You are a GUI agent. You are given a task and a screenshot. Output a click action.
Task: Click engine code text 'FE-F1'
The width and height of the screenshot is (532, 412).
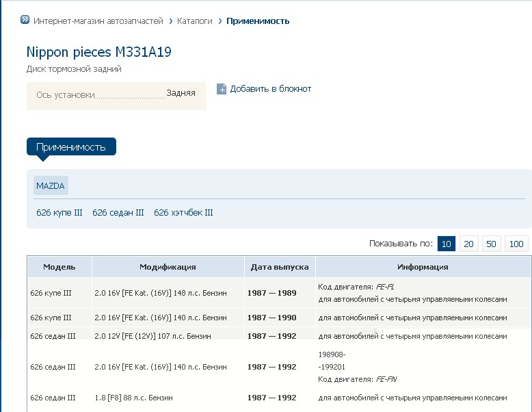[385, 287]
